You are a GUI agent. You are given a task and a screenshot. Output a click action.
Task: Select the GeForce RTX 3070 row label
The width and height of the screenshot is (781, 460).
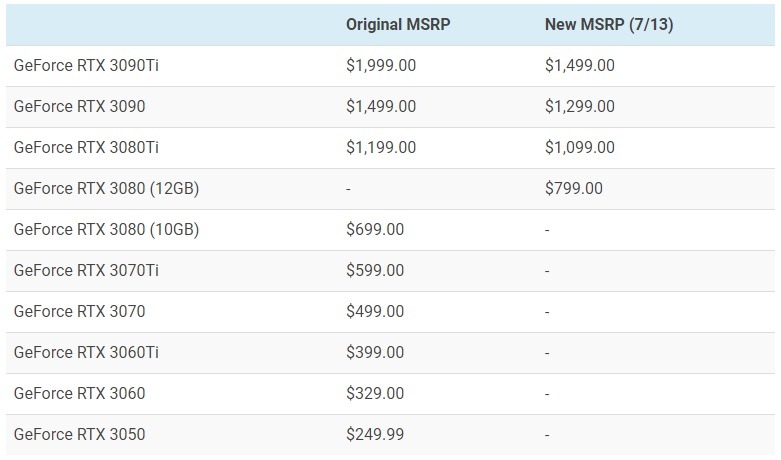pyautogui.click(x=80, y=311)
